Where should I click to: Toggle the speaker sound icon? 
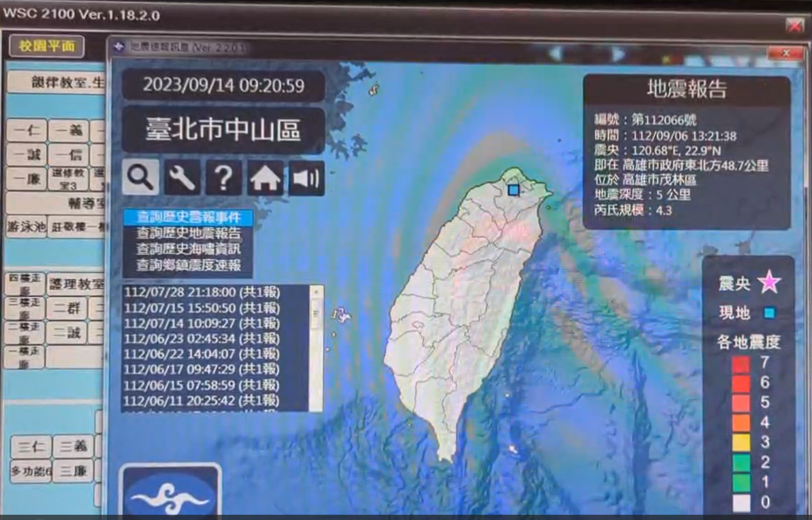click(306, 177)
